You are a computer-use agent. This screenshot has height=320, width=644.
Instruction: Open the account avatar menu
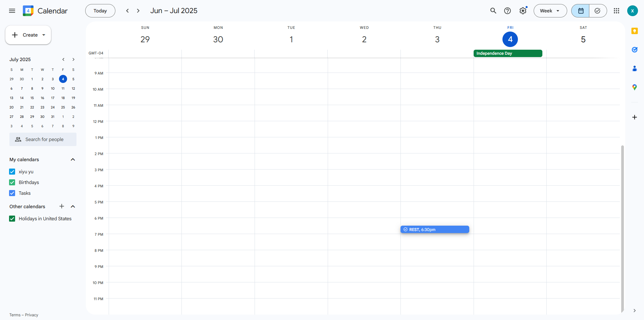tap(632, 11)
